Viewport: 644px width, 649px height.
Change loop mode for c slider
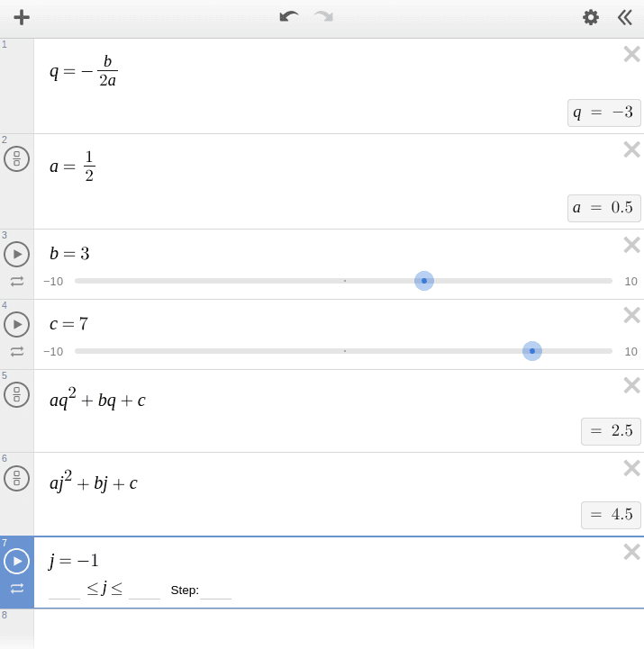click(17, 351)
